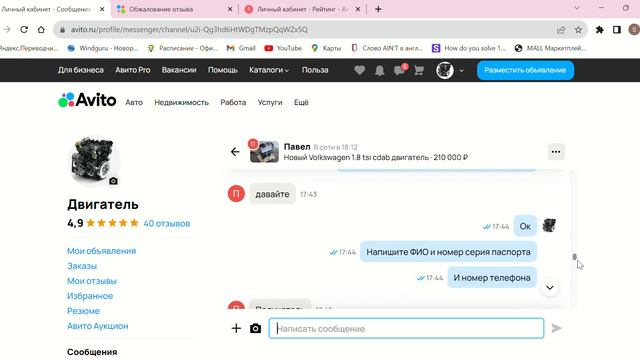Image resolution: width=640 pixels, height=360 pixels.
Task: Open Польза menu item
Action: click(315, 70)
